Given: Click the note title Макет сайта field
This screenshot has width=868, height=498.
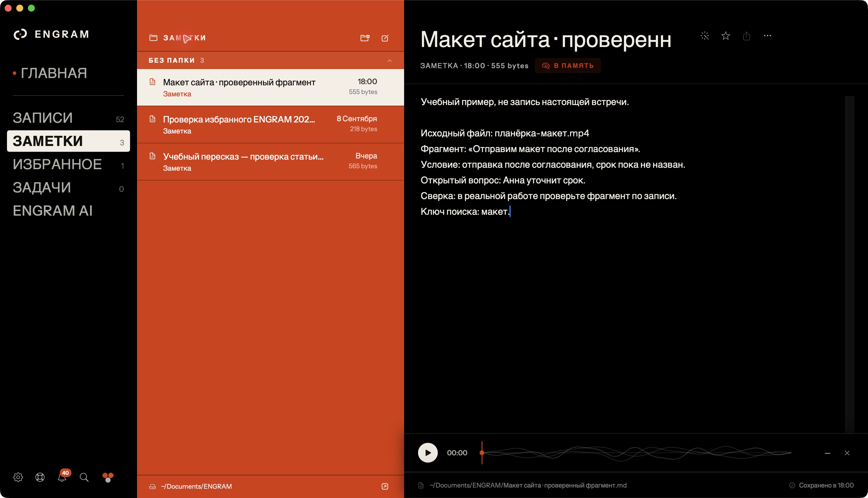Looking at the screenshot, I should 546,40.
